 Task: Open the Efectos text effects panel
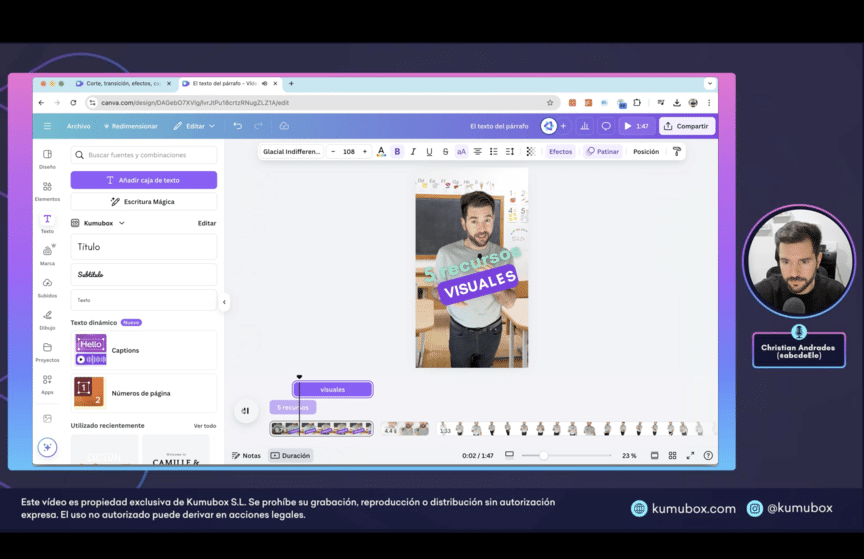(560, 152)
